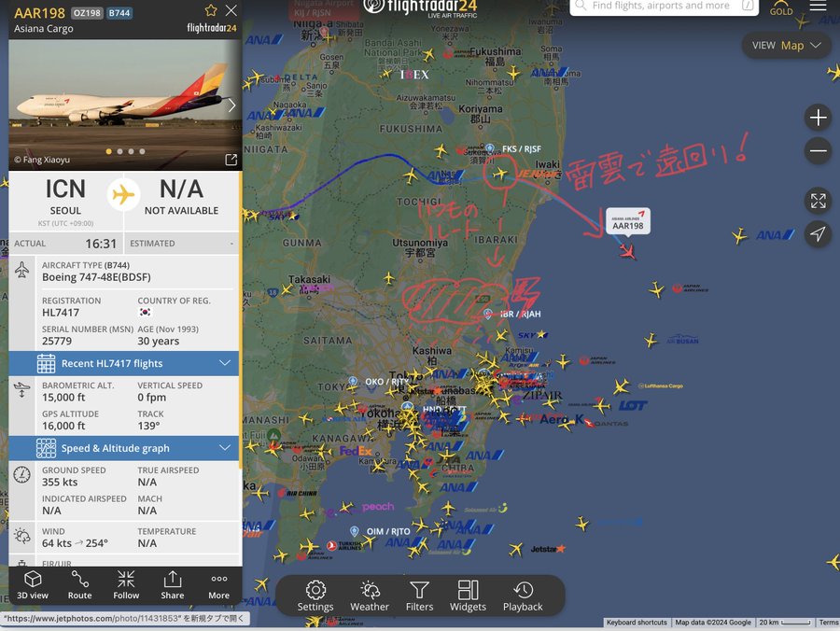Click actual departure time 16:31

101,244
